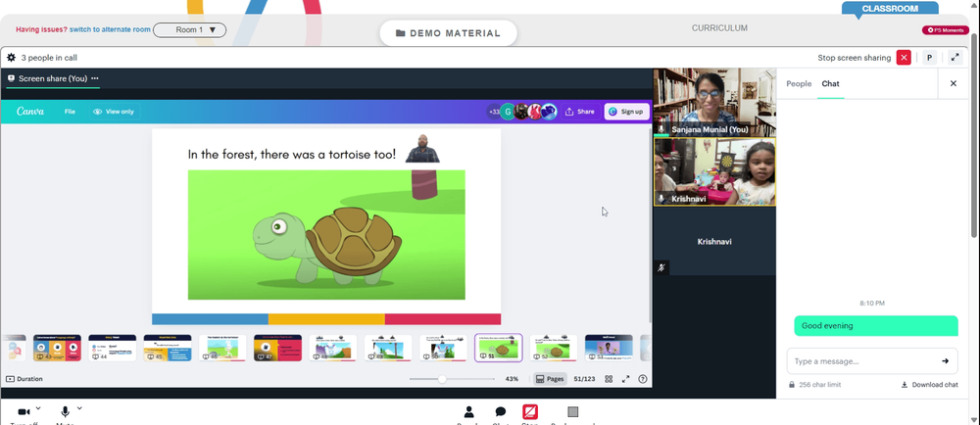
Task: Enter Canva fullscreen presentation mode
Action: tap(625, 379)
